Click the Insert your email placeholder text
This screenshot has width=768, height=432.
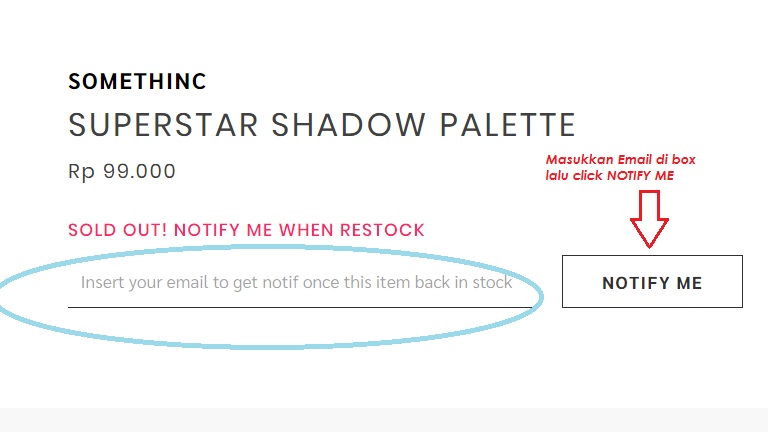click(296, 283)
